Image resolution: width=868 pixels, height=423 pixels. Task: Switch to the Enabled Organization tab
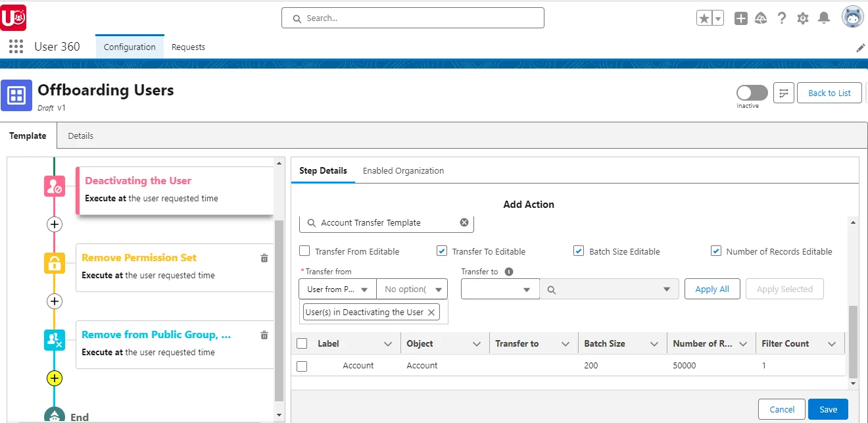point(403,170)
